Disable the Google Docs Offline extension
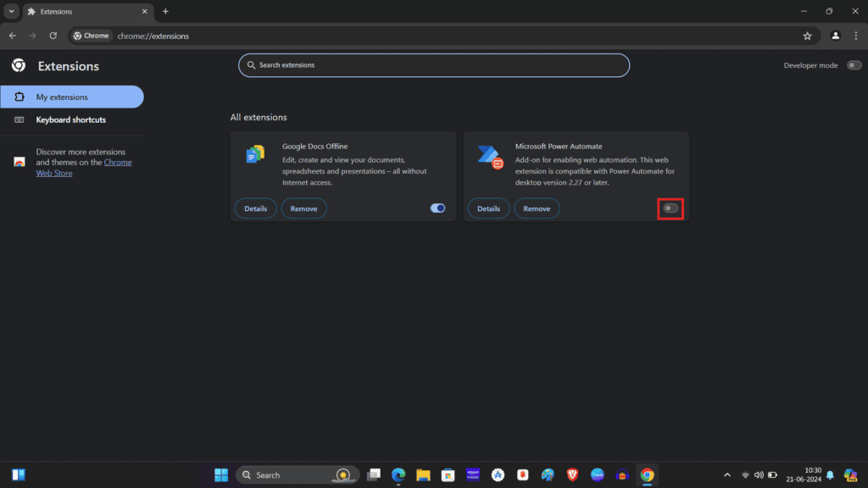Viewport: 868px width, 488px height. click(x=437, y=208)
